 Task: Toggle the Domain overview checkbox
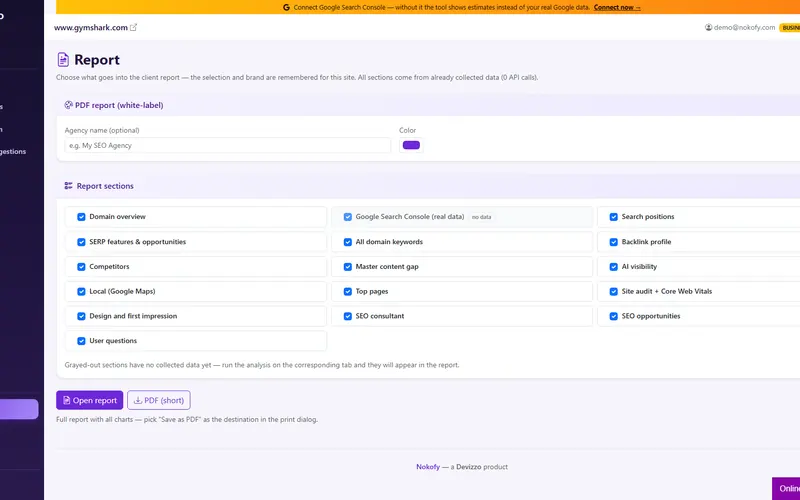(81, 217)
